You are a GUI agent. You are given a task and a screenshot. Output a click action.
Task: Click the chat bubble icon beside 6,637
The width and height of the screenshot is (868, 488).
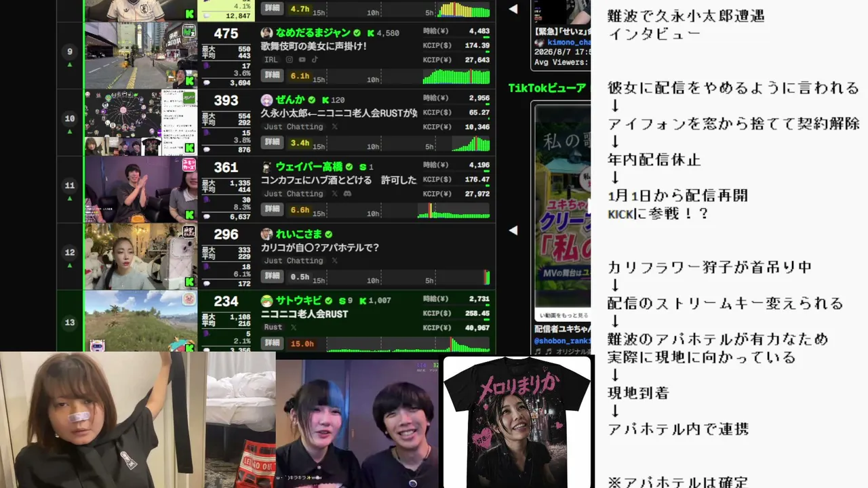tap(206, 217)
